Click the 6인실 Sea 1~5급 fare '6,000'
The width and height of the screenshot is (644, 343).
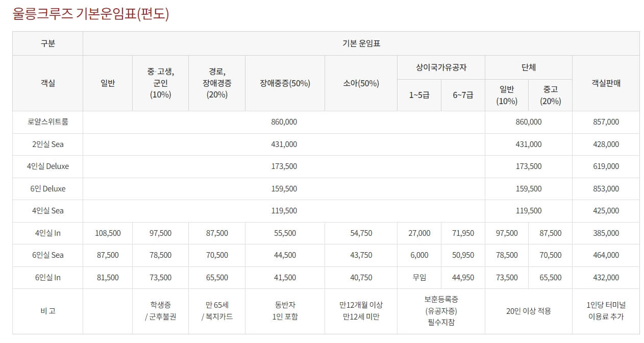[419, 255]
